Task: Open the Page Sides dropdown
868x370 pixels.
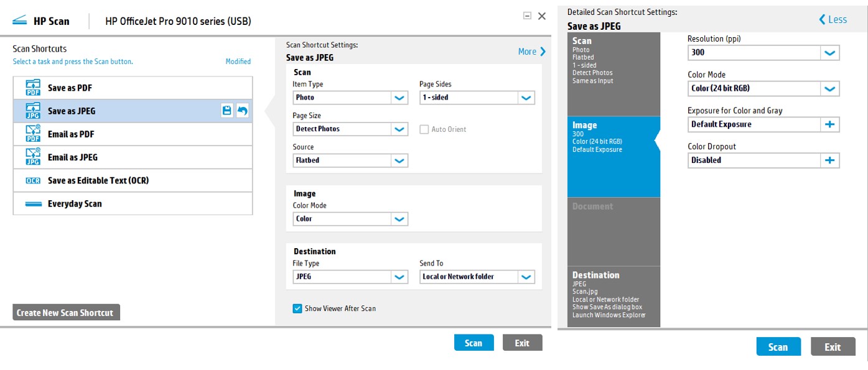Action: pos(526,98)
